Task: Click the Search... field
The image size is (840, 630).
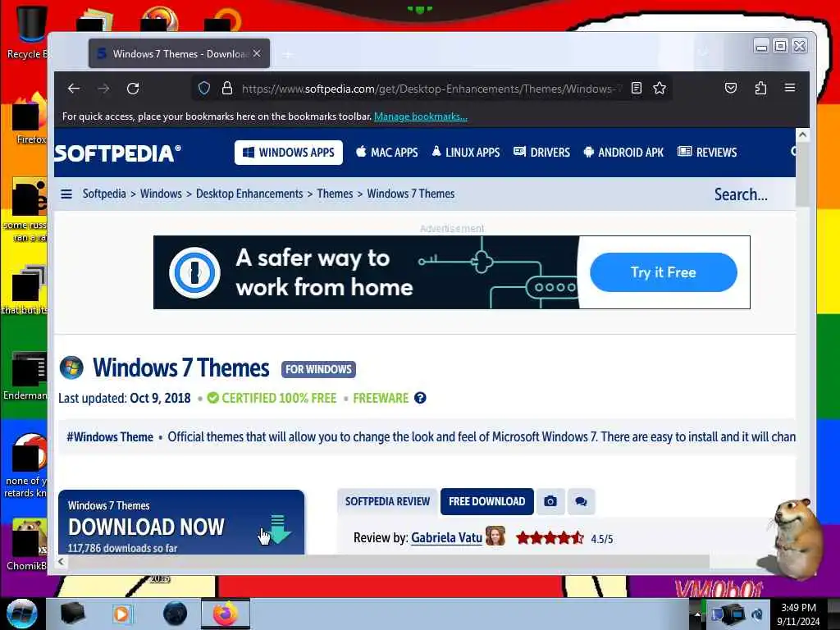Action: pos(741,194)
